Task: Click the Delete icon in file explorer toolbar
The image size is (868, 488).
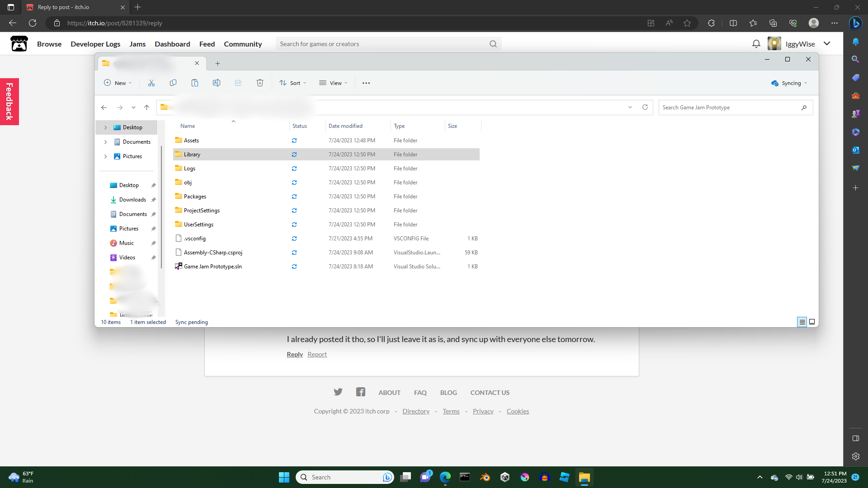Action: [259, 83]
